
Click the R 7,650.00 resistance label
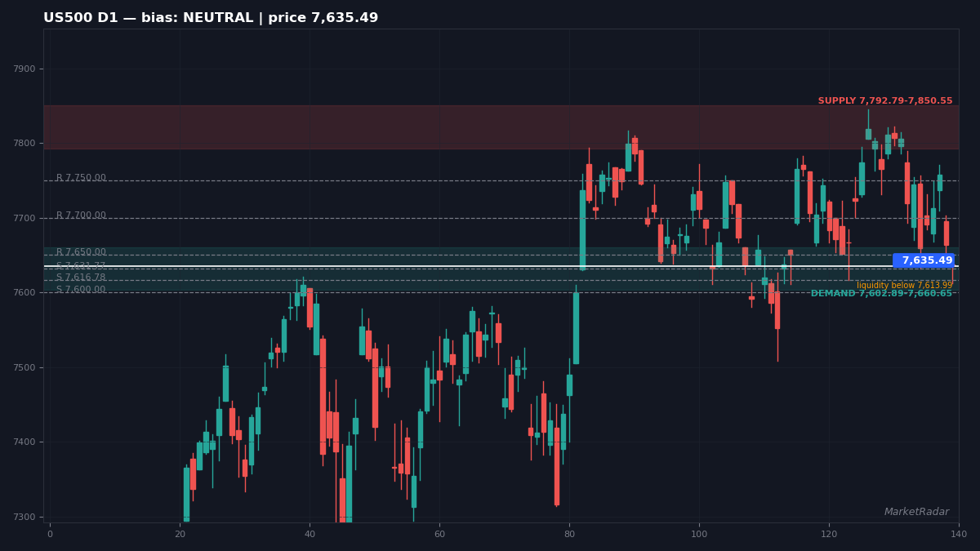(x=81, y=252)
